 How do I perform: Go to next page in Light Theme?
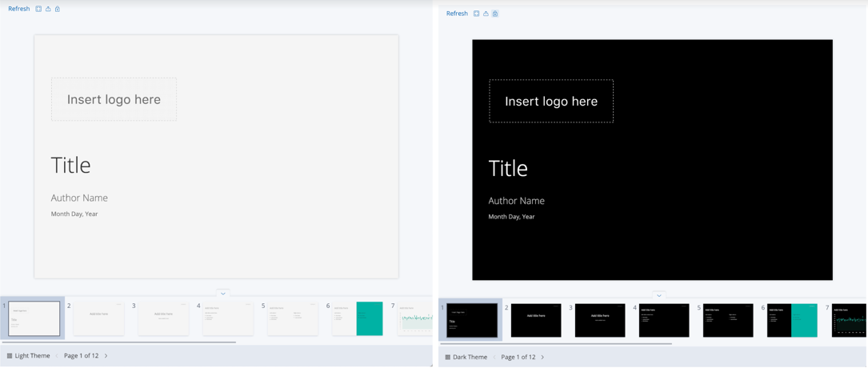[106, 356]
